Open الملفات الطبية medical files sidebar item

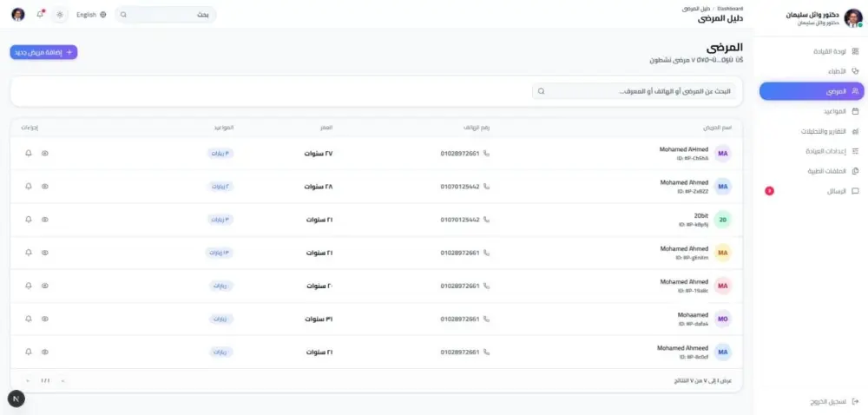tap(812, 171)
